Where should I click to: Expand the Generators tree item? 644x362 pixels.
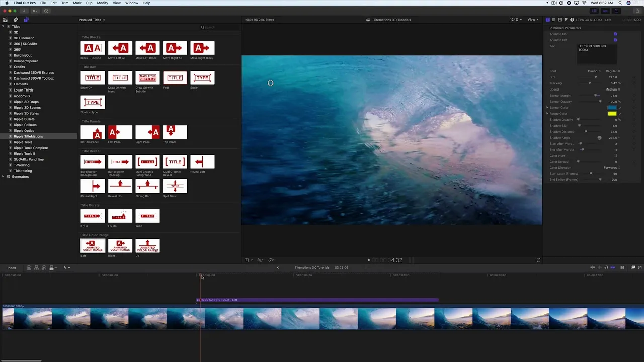click(x=3, y=177)
